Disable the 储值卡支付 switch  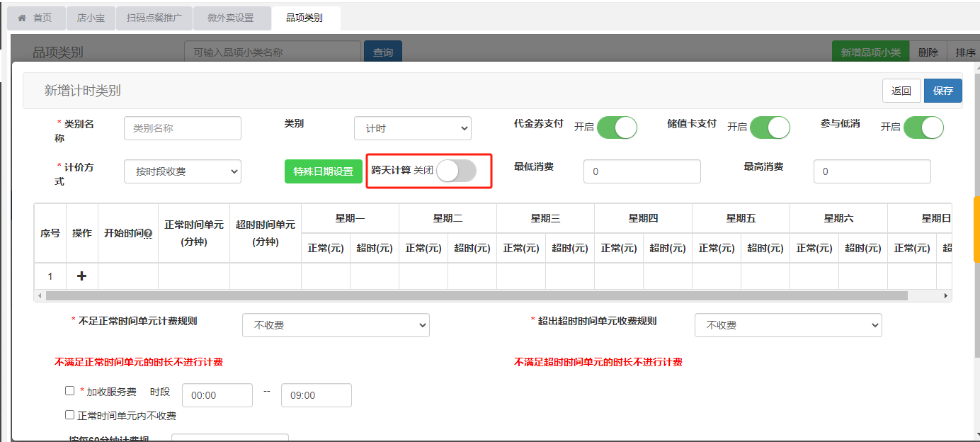coord(770,127)
